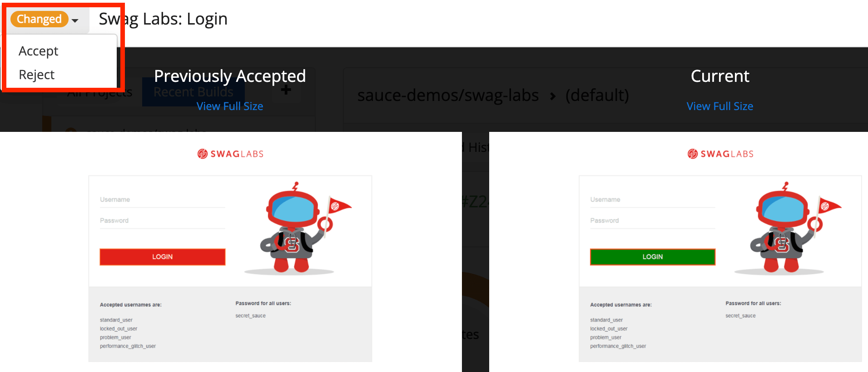The width and height of the screenshot is (868, 372).
Task: Click Username field in Current screenshot
Action: click(x=652, y=200)
